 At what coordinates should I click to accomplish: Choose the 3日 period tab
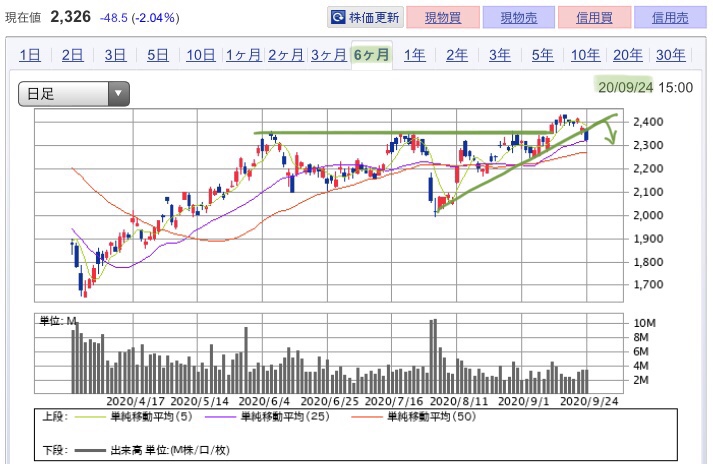pos(115,55)
